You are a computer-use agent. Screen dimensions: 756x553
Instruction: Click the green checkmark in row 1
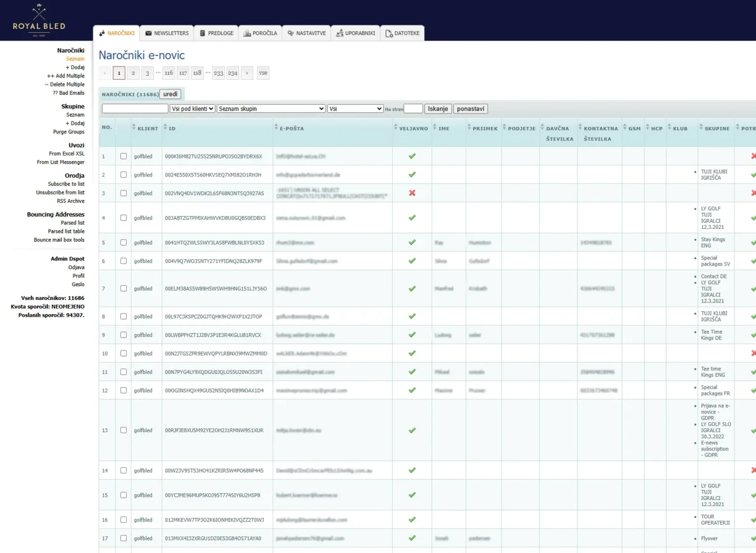[x=412, y=156]
